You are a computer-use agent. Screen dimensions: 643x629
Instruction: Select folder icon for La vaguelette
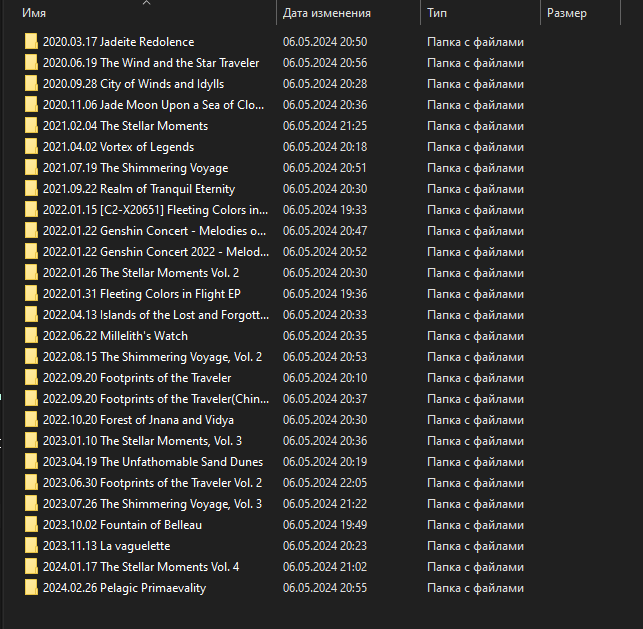tap(31, 546)
